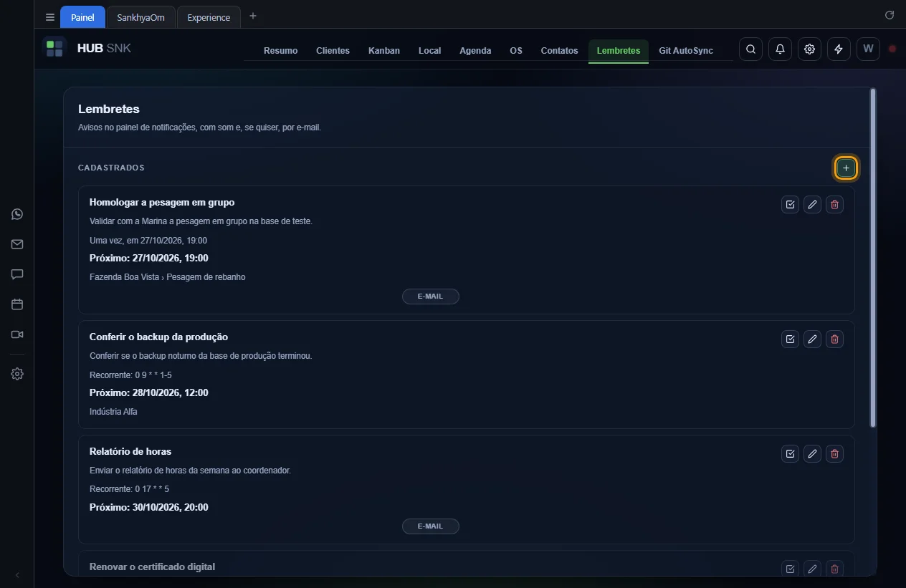Open the Git AutoSync navigation tab

coord(686,51)
